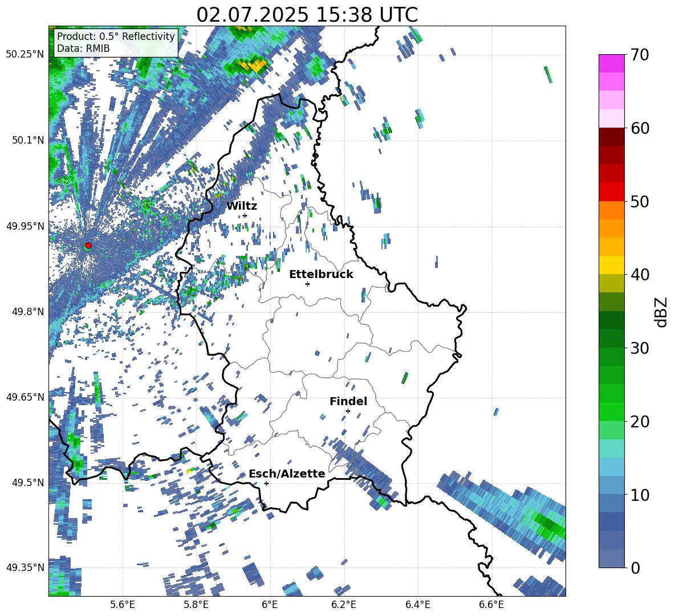Click the 49.95°N latitude tick label
This screenshot has height=616, width=675.
(25, 226)
